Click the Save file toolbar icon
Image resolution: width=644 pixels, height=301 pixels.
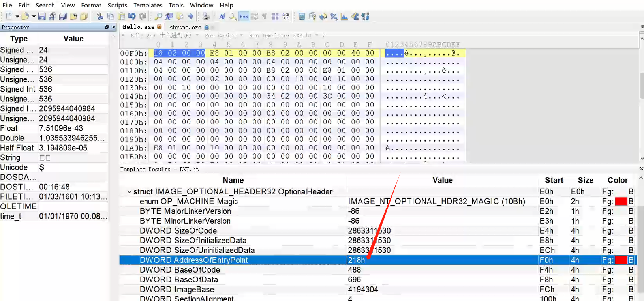click(x=42, y=16)
